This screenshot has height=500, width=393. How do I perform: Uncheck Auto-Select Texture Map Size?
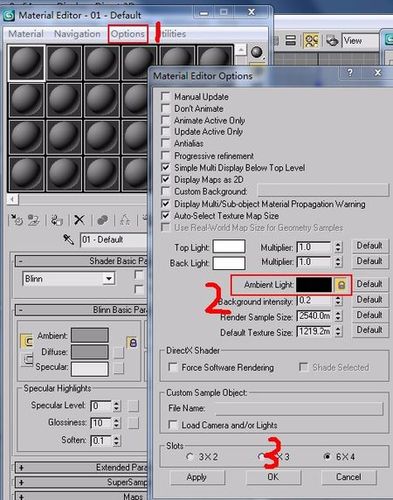165,216
